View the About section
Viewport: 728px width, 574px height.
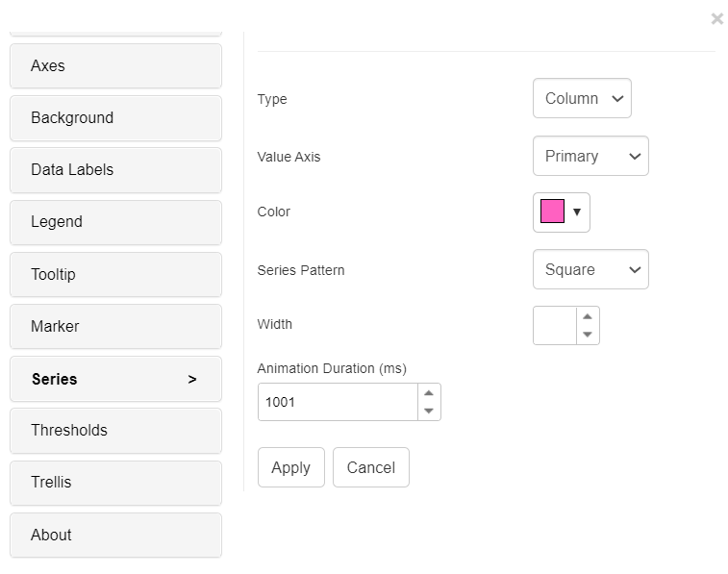[x=115, y=536]
